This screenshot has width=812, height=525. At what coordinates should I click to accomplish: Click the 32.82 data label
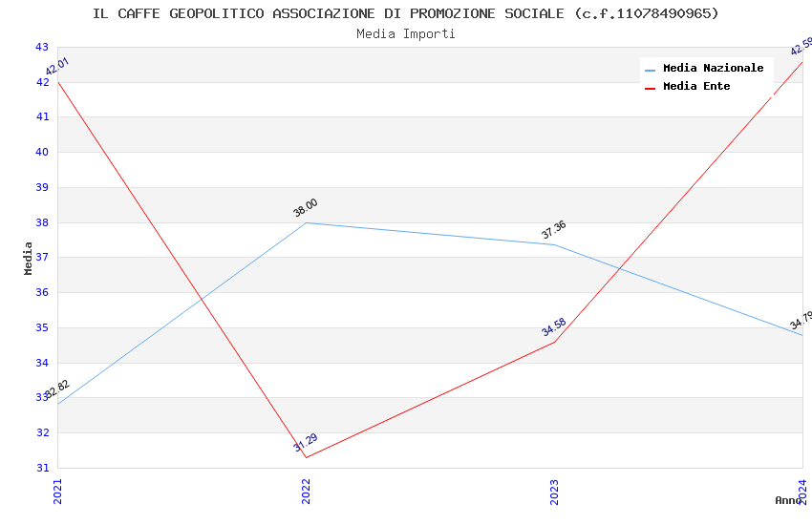pyautogui.click(x=57, y=389)
